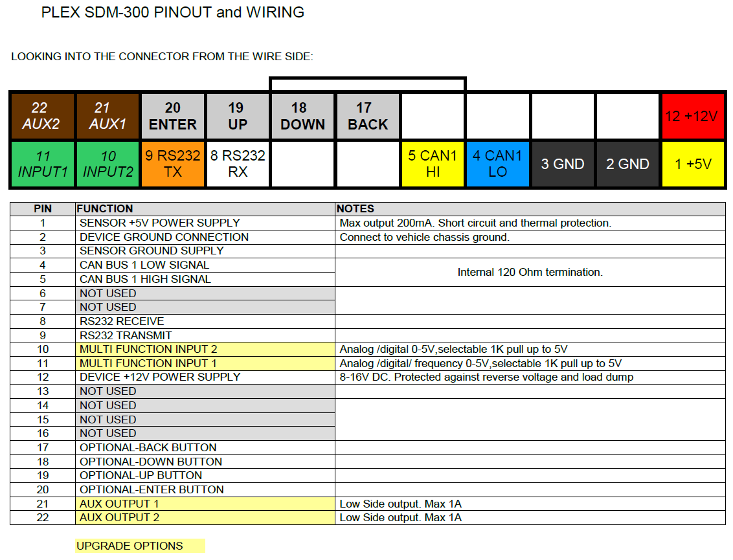The height and width of the screenshot is (560, 733).
Task: Select SENSOR GROUND SUPPLY text
Action: coord(152,251)
